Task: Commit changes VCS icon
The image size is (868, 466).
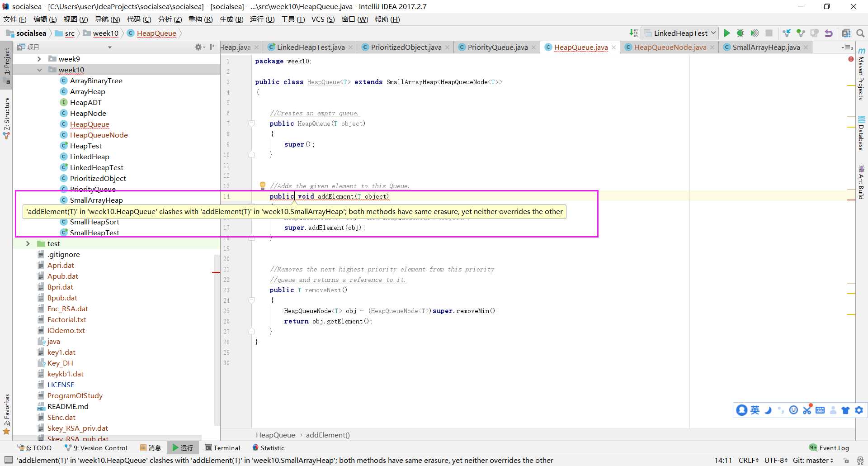Action: coord(801,33)
